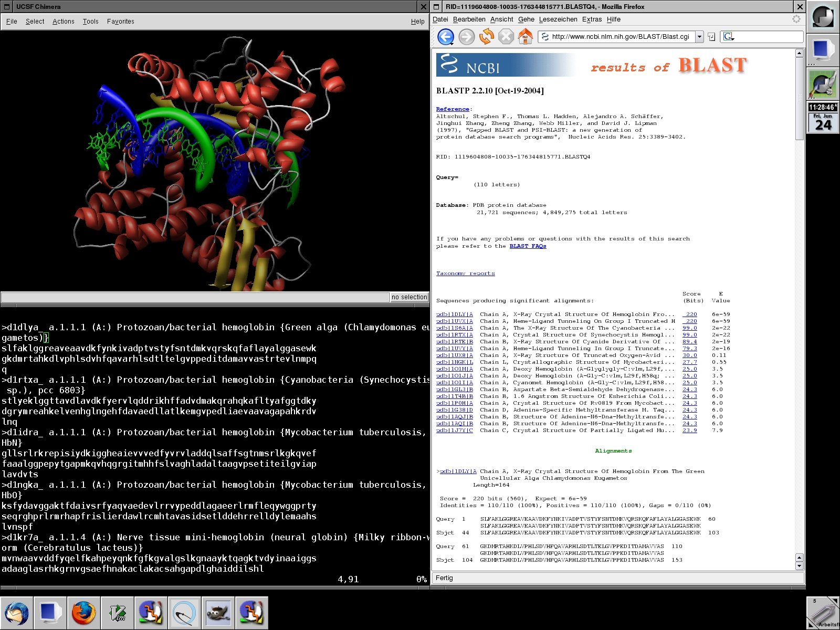
Task: Go back in Firefox navigation
Action: pos(445,37)
